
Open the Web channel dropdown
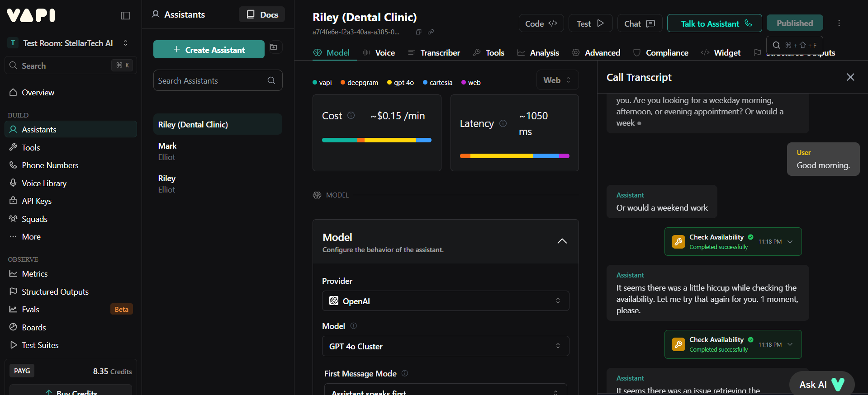[x=557, y=80]
